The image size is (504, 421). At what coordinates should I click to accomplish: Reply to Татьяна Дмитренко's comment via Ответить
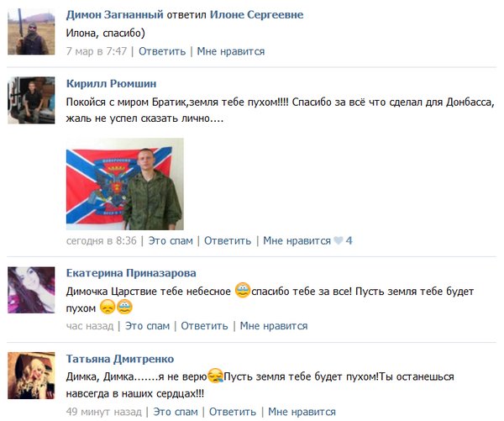(233, 412)
